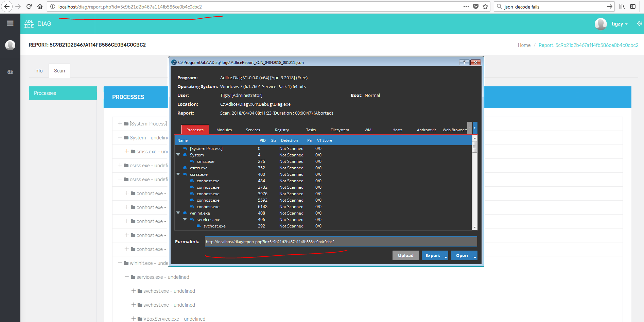This screenshot has height=322, width=644.
Task: Reload the current page
Action: point(29,6)
